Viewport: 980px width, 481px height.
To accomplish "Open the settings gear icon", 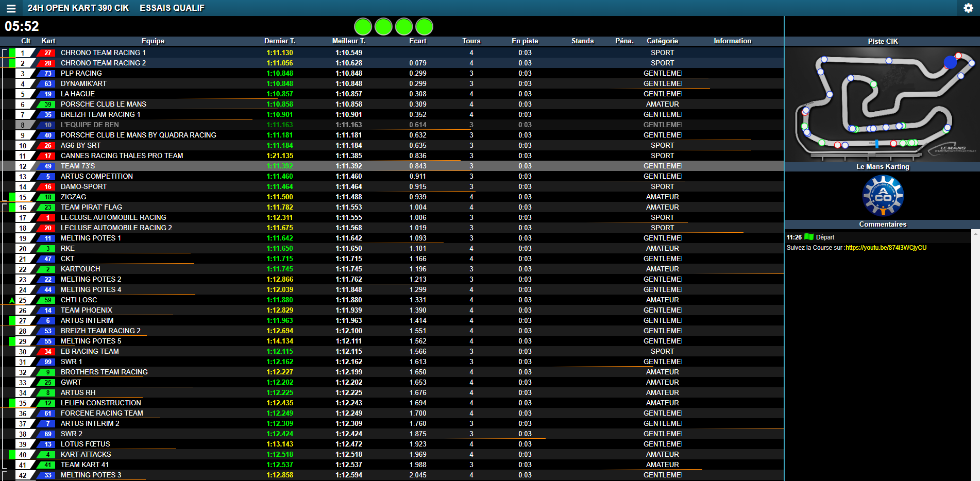I will coord(968,8).
